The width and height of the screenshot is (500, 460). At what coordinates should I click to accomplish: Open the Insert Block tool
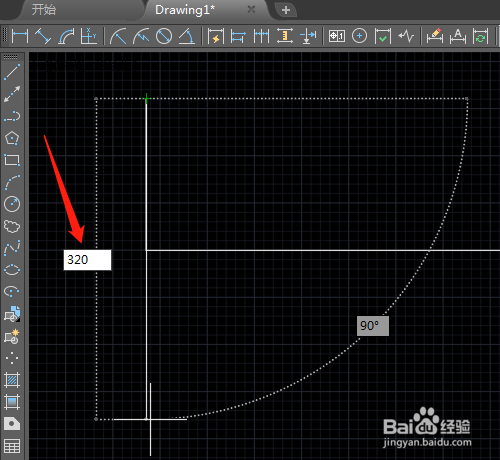point(12,314)
